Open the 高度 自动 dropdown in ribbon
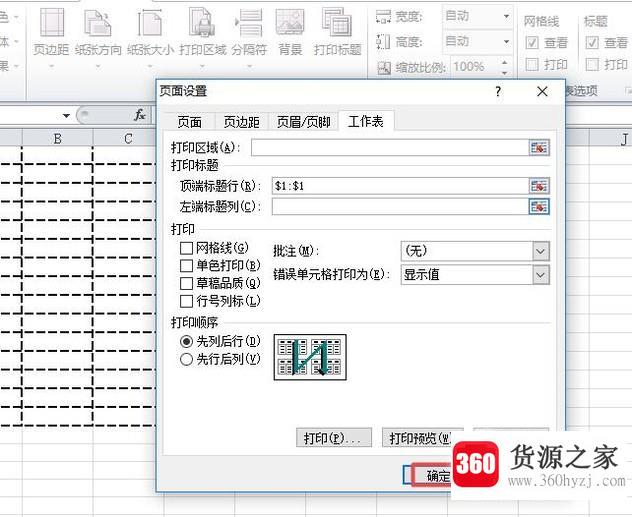The height and width of the screenshot is (517, 632). pos(506,42)
